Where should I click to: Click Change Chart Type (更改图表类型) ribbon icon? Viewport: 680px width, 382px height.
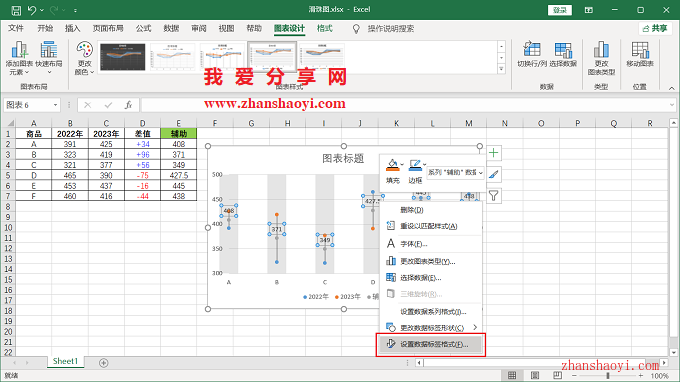601,58
